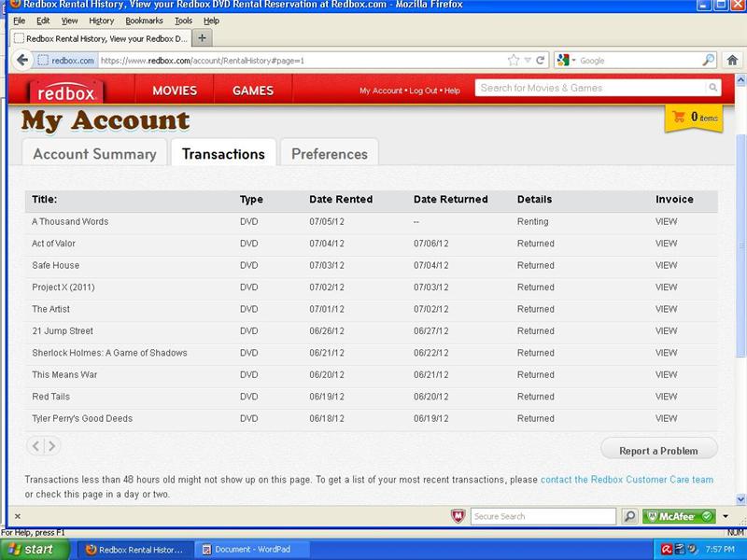Click the page scrollbar up arrow

740,80
